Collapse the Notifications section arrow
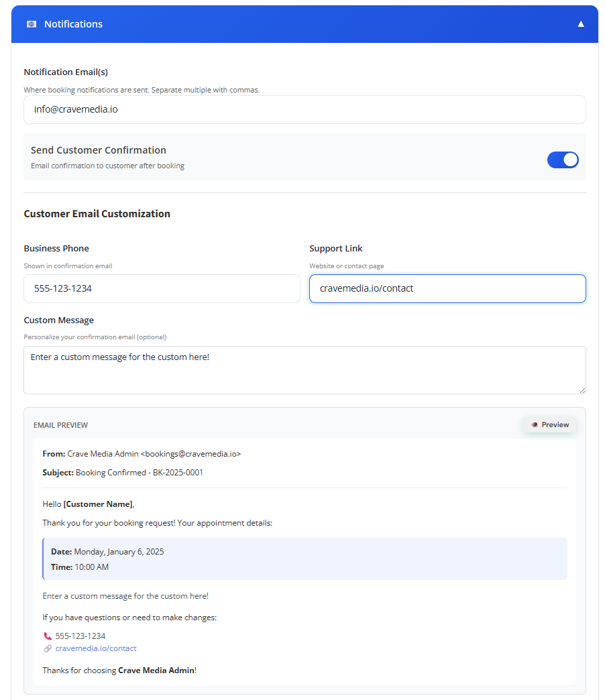 coord(581,24)
